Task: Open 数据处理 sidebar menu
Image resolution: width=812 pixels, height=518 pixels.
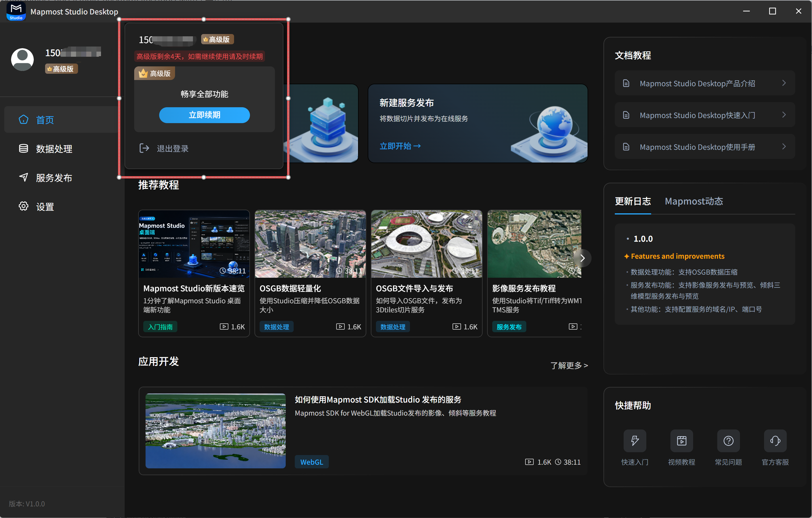Action: (x=61, y=149)
